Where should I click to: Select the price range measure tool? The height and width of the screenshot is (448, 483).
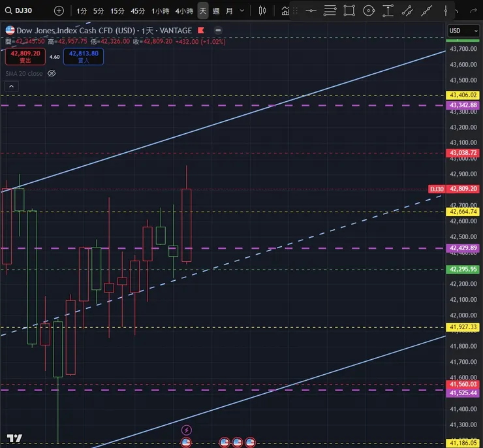point(388,11)
